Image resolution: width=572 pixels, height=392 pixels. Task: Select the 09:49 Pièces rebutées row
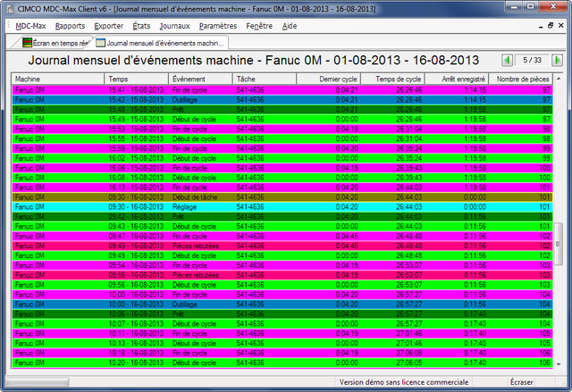tap(282, 246)
